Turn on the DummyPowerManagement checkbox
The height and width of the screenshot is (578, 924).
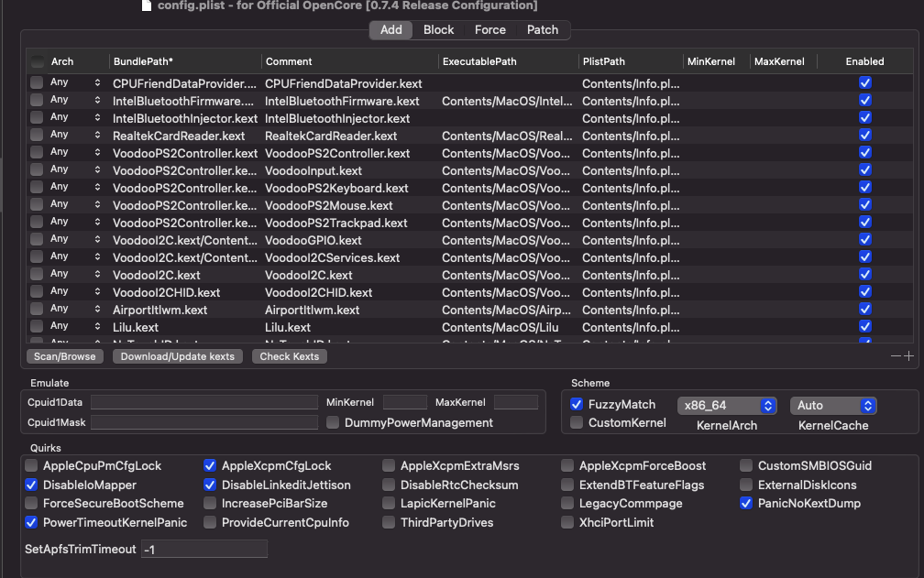[335, 422]
